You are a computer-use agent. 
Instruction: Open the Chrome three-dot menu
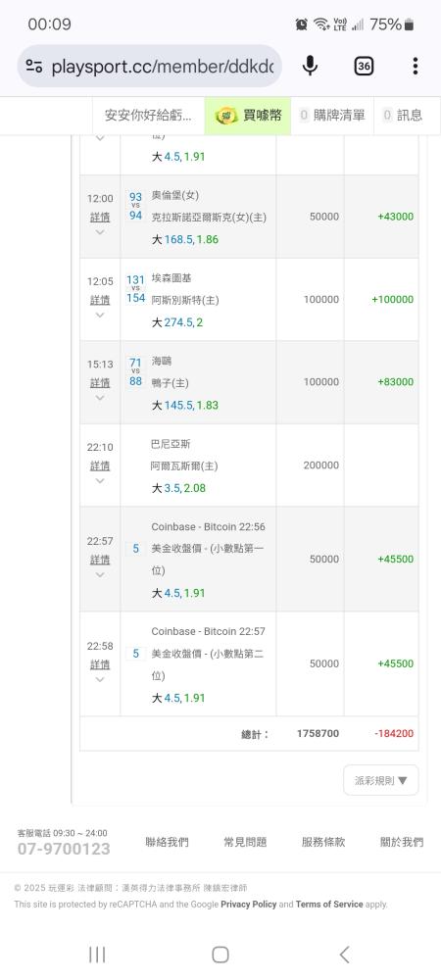pyautogui.click(x=415, y=66)
